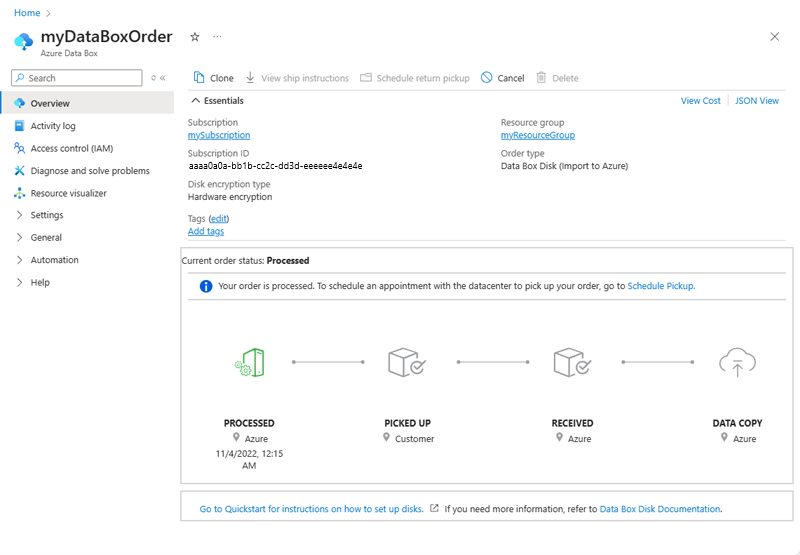Open Access control (IAM)

71,148
